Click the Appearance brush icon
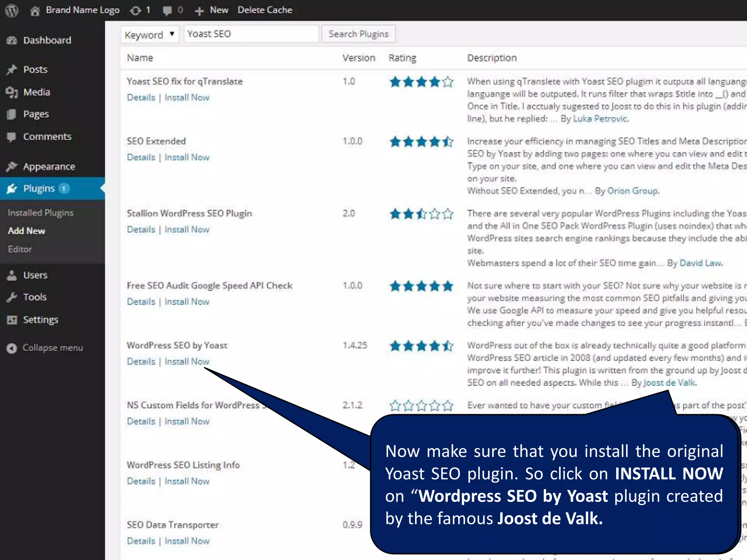Screen dimensions: 747x560 pos(12,166)
